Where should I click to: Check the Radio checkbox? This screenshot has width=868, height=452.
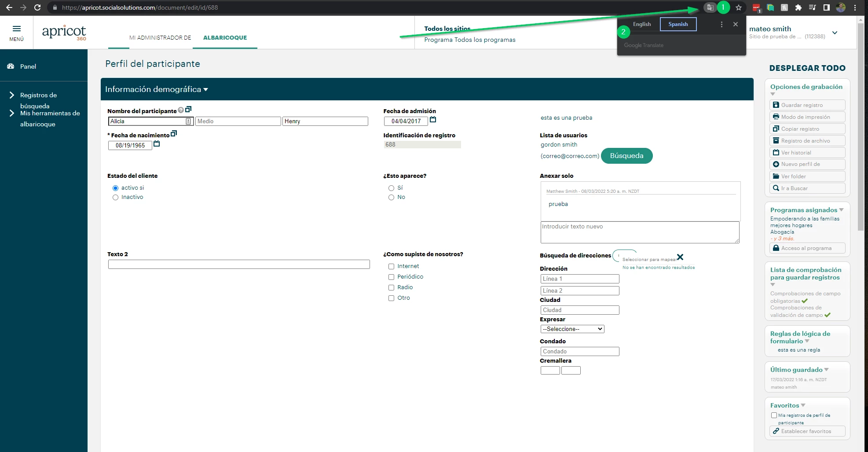[x=391, y=287]
